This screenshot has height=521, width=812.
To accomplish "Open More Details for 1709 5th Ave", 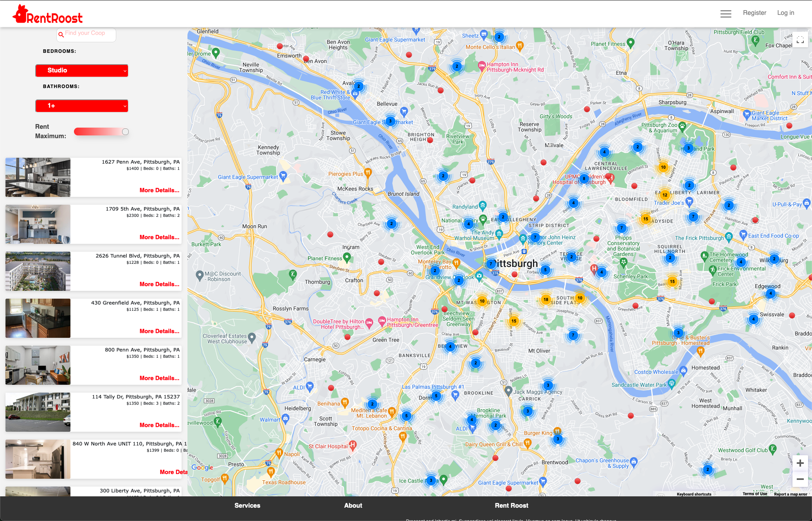I will (x=159, y=237).
